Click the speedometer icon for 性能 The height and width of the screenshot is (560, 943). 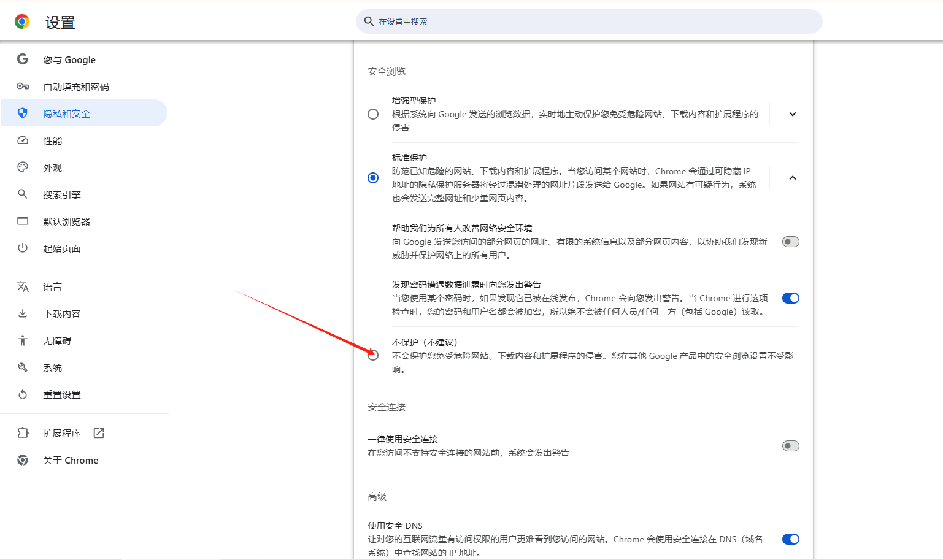(23, 140)
